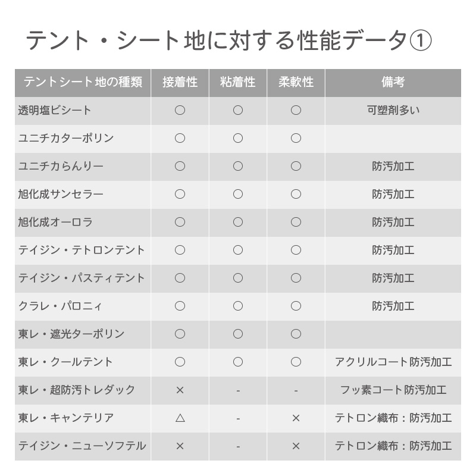This screenshot has height=476, width=476.
Task: Click the 可塑剤多い remark cell
Action: point(393,110)
